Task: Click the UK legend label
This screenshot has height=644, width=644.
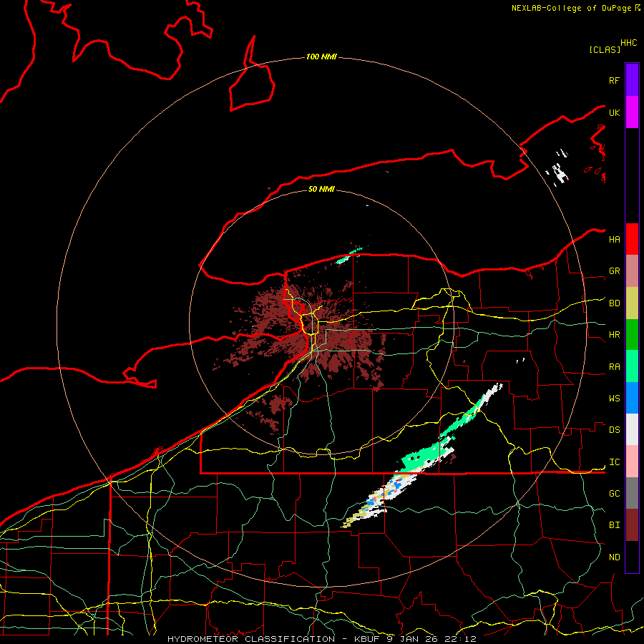Action: (614, 112)
